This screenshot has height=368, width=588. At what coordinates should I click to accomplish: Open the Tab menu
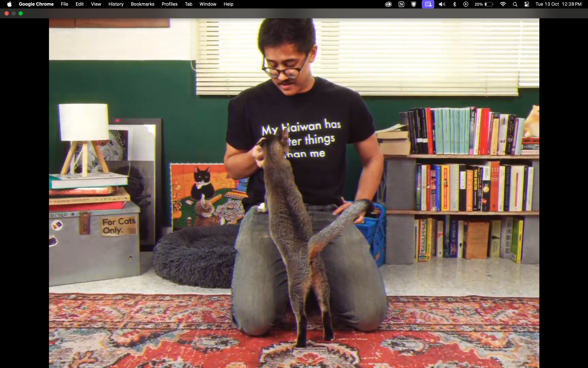pyautogui.click(x=188, y=4)
